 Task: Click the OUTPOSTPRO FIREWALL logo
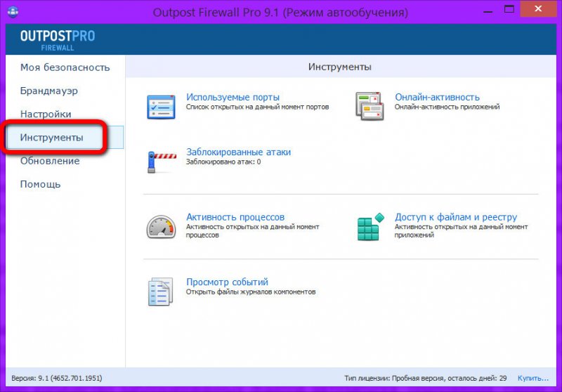pos(58,40)
